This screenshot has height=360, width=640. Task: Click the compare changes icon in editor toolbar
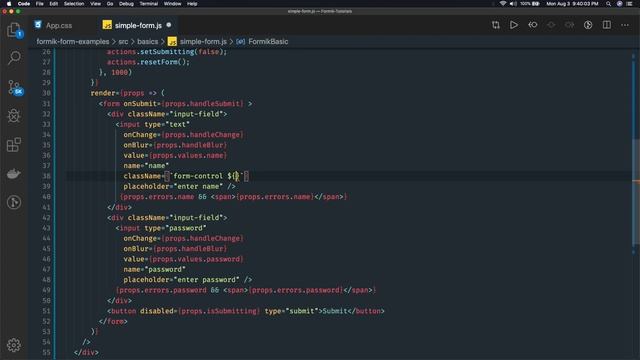(496, 25)
